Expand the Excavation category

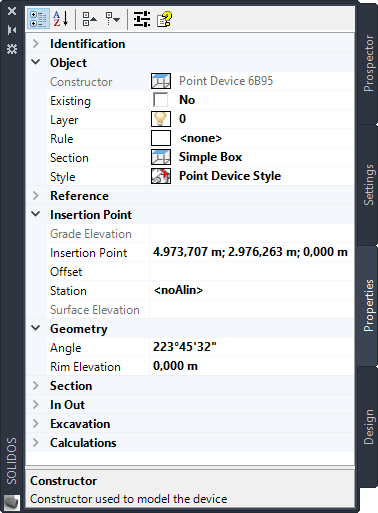(x=36, y=423)
